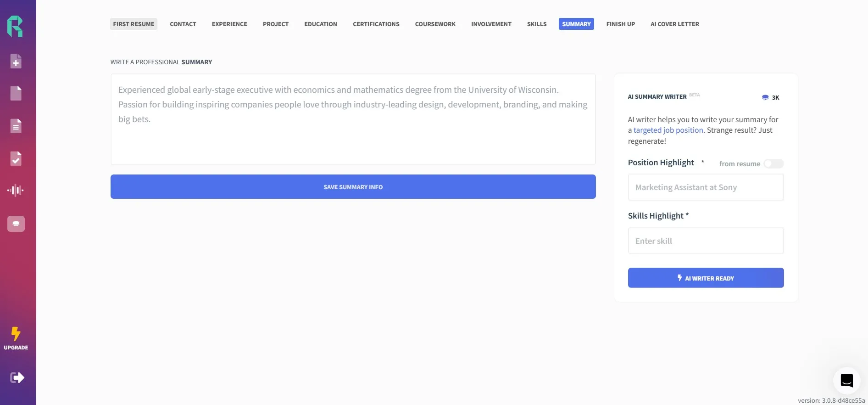Open the FINISH UP tab

click(x=620, y=24)
